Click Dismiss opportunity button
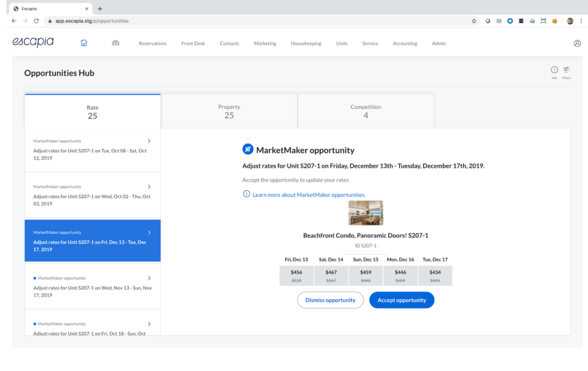Viewport: 588px width, 371px height. (330, 300)
